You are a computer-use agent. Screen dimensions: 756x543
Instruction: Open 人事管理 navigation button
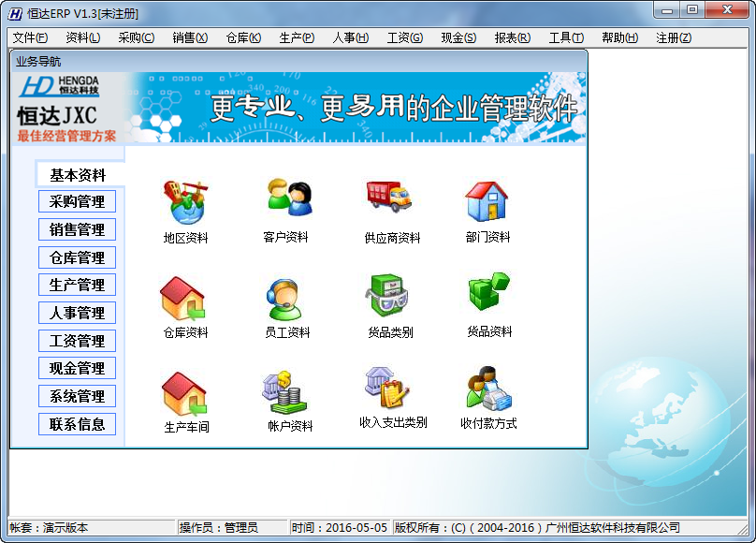pos(77,313)
